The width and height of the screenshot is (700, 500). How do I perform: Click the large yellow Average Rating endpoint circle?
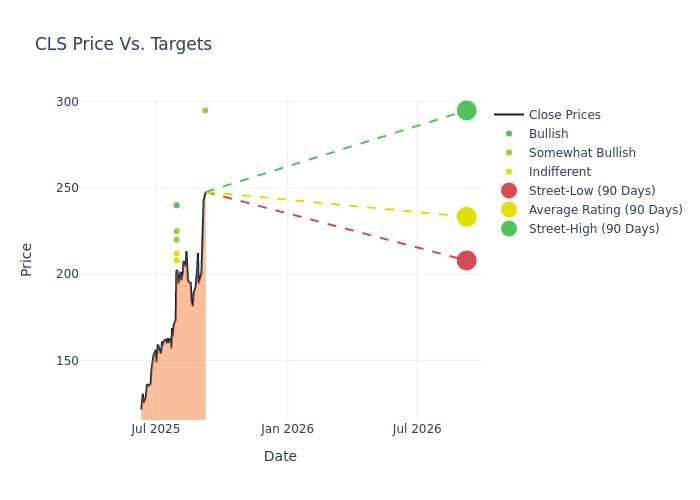click(467, 217)
